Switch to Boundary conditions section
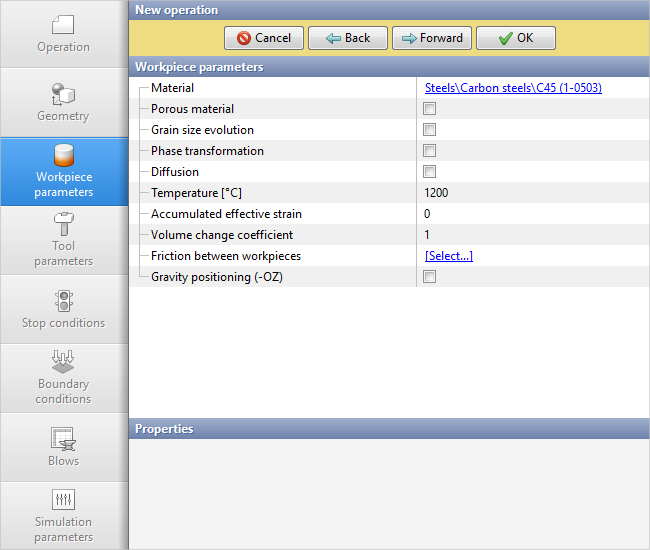 tap(63, 378)
